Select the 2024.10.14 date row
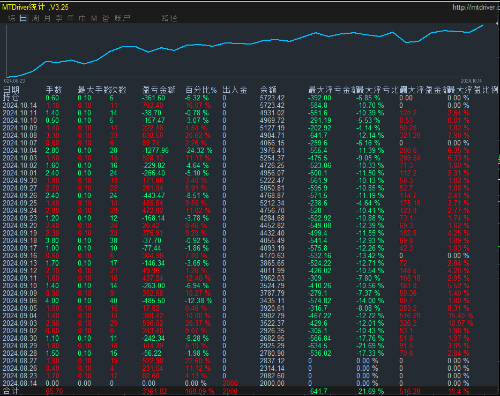 pyautogui.click(x=20, y=105)
